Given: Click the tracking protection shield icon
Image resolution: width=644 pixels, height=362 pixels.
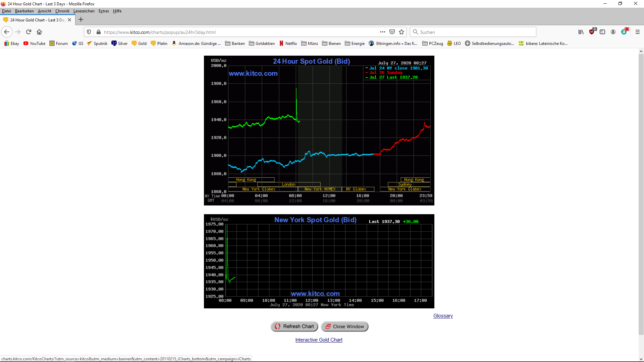Looking at the screenshot, I should (89, 32).
